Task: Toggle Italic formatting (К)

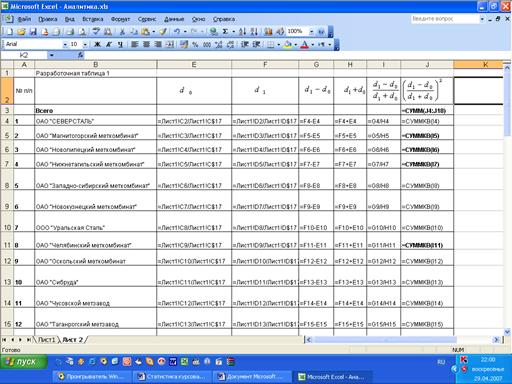Action: point(108,44)
